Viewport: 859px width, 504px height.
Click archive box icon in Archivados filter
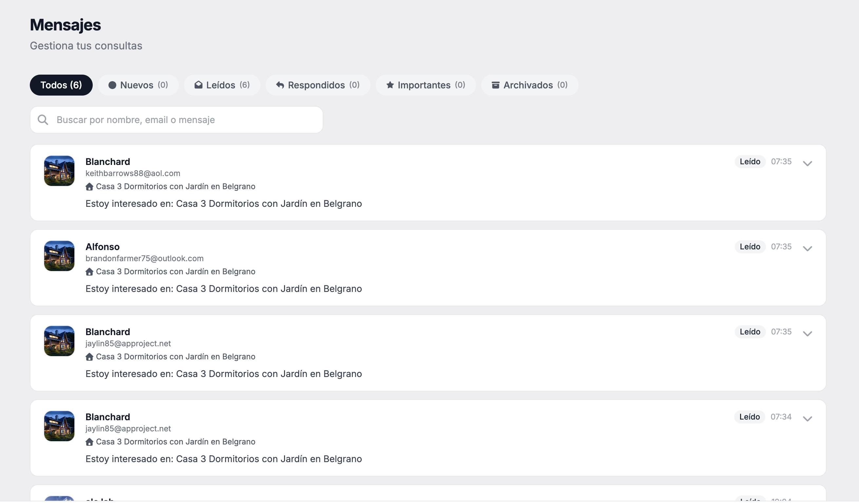pos(495,85)
